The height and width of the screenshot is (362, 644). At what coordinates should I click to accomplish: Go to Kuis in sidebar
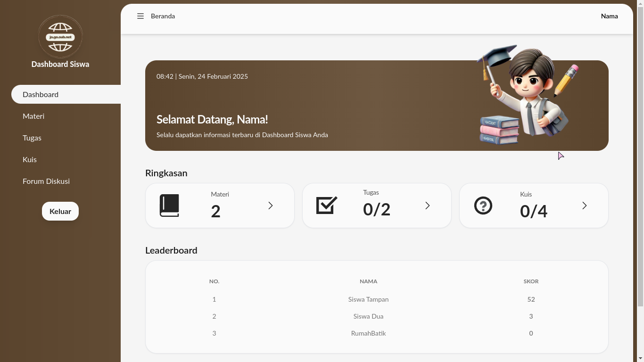point(30,159)
